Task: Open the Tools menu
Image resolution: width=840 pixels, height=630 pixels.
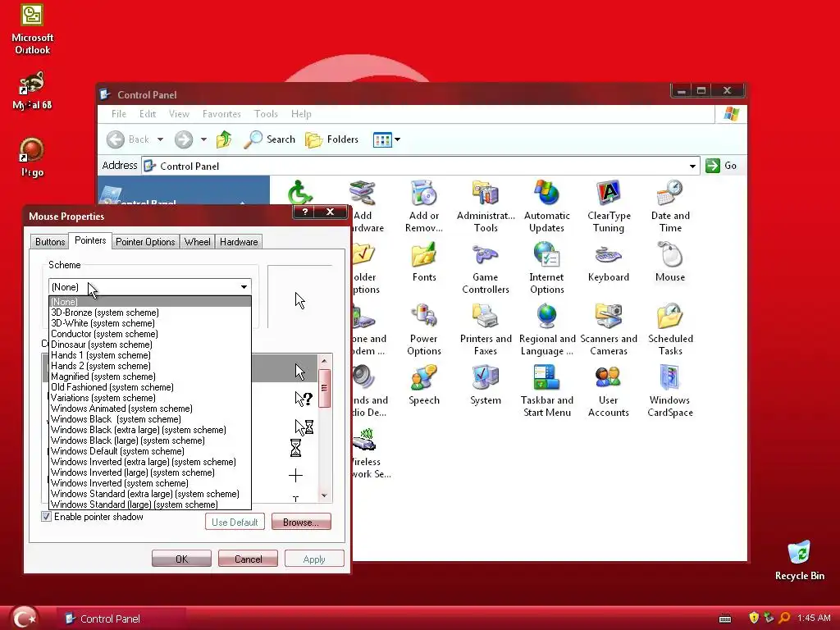Action: (266, 113)
